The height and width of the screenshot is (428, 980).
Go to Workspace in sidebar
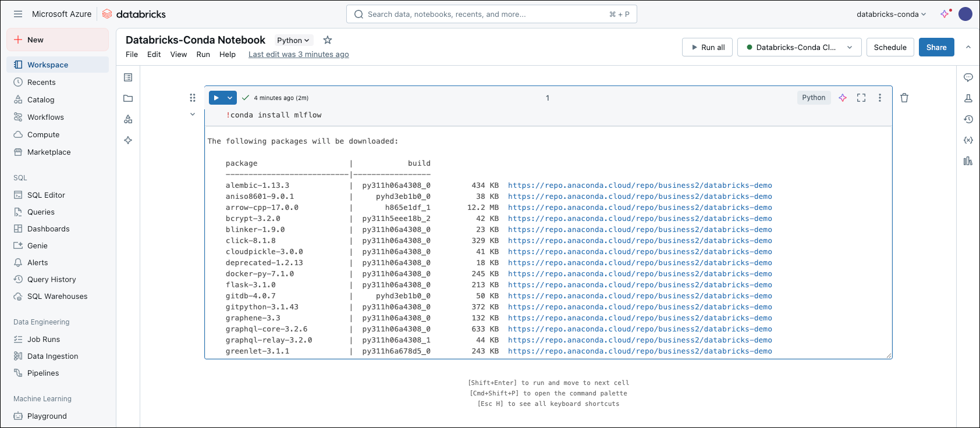pos(58,65)
